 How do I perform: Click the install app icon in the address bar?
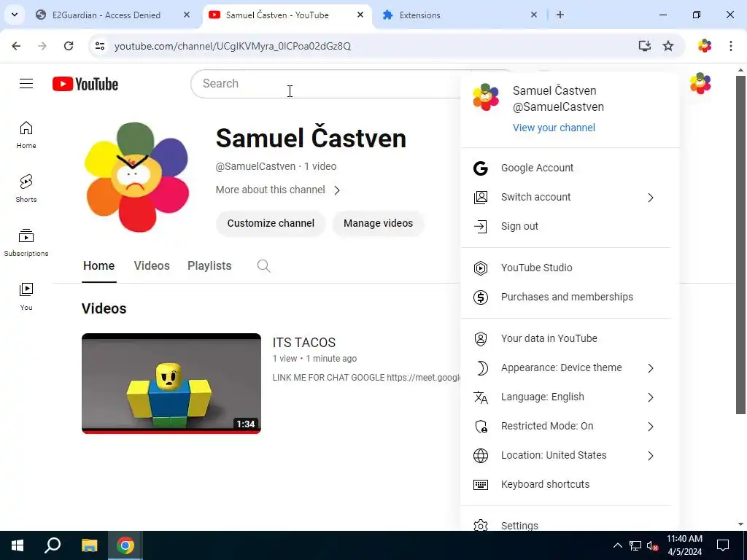(x=645, y=46)
